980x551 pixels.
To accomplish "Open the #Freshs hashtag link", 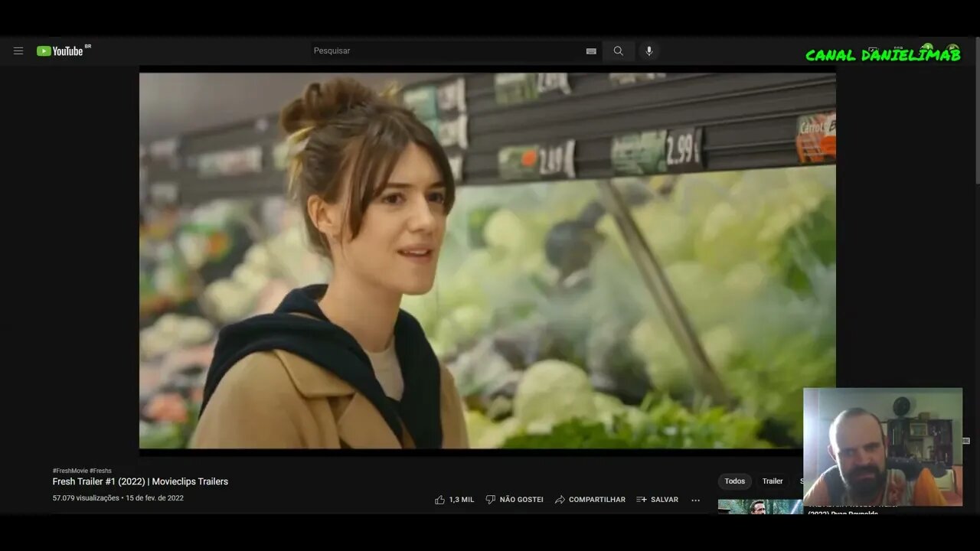I will point(101,471).
